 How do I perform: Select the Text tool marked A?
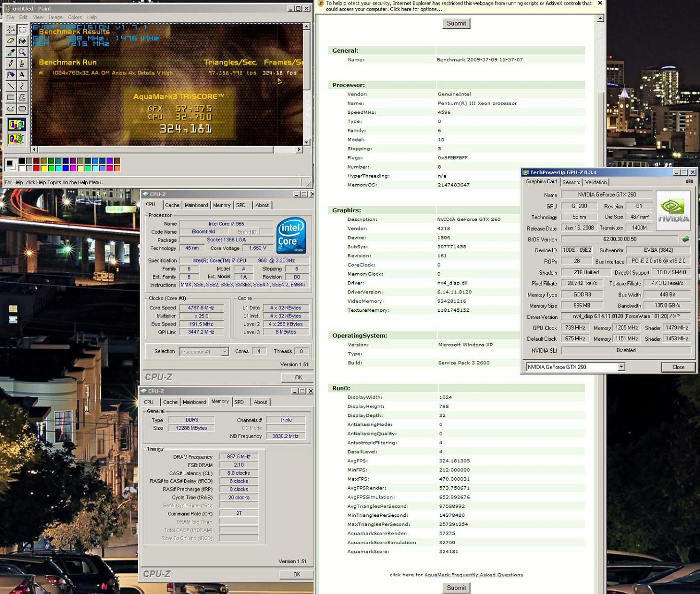click(22, 74)
